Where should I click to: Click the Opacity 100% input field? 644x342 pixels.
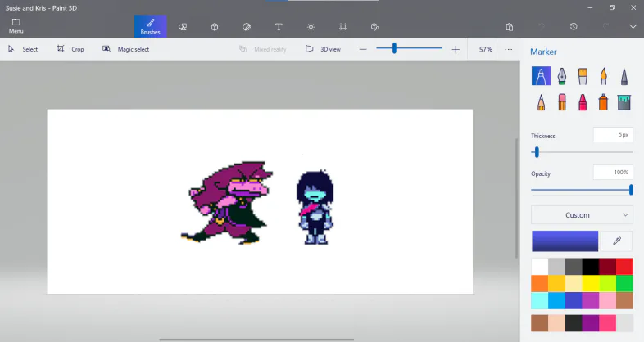point(613,173)
